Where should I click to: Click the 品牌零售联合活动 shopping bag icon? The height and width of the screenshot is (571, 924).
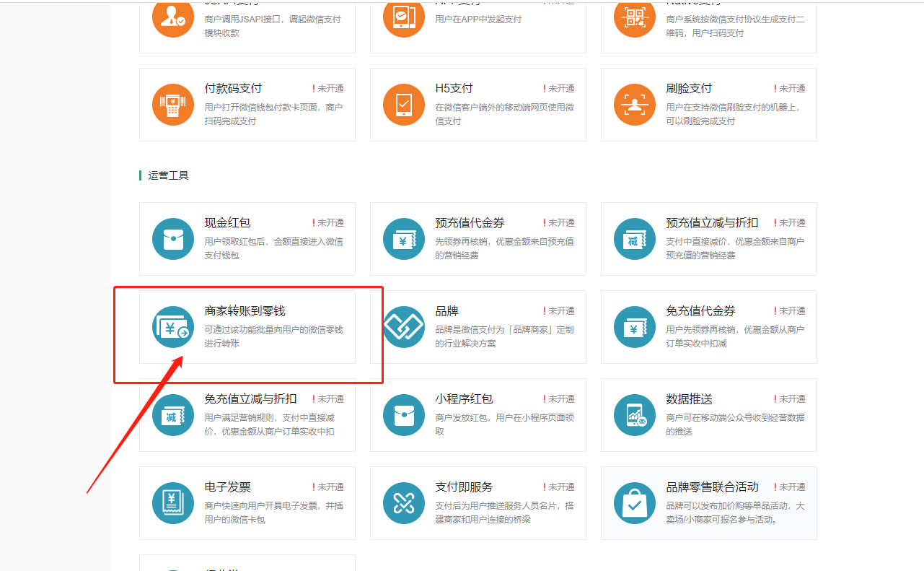point(635,503)
